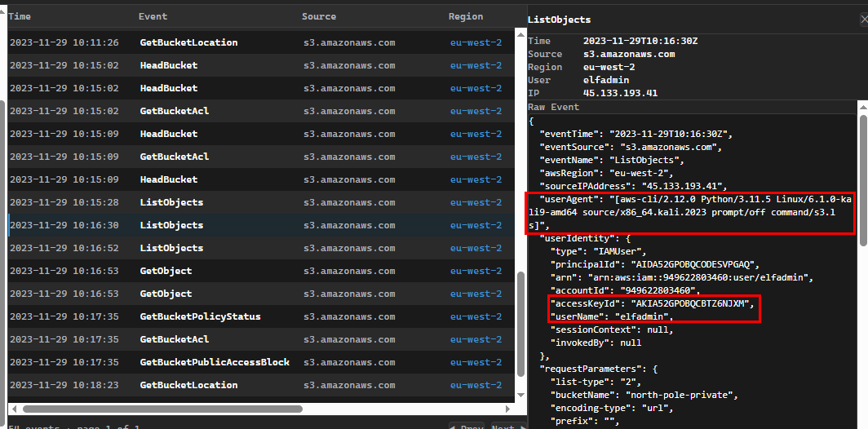The height and width of the screenshot is (429, 868).
Task: Click the "eventName": "ListObjects" JSON line
Action: tap(613, 160)
